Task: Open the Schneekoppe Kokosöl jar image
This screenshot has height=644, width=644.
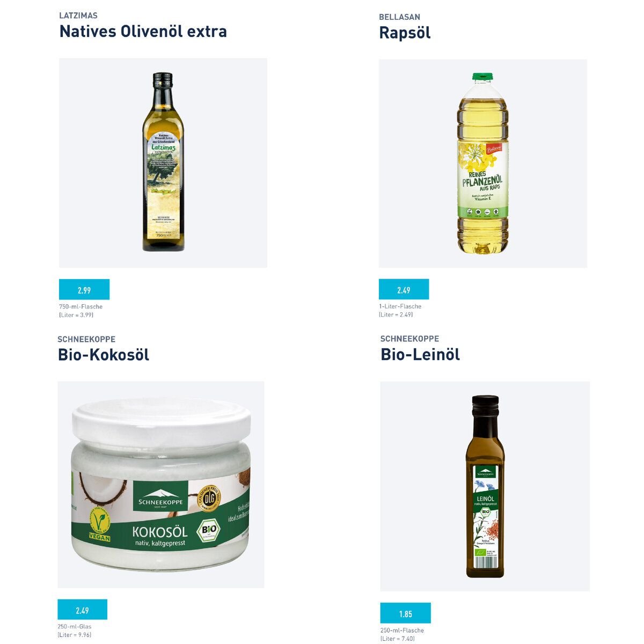Action: (161, 485)
